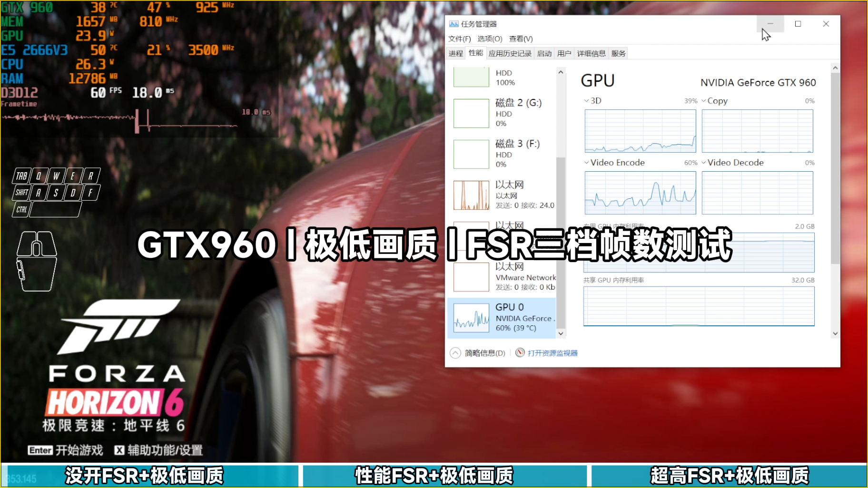Click the 简略信息 collapse arrow icon
Image resolution: width=868 pixels, height=488 pixels.
pyautogui.click(x=455, y=353)
